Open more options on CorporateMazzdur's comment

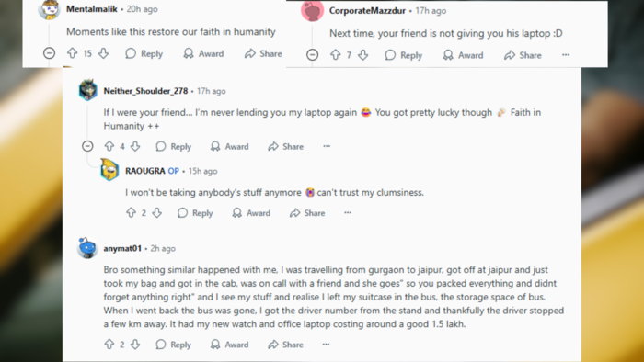pyautogui.click(x=566, y=55)
